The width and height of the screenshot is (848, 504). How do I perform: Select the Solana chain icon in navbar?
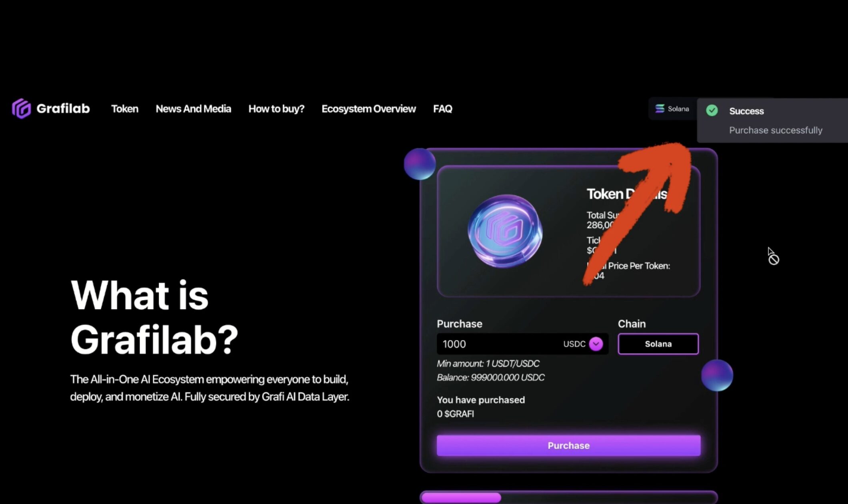coord(660,109)
